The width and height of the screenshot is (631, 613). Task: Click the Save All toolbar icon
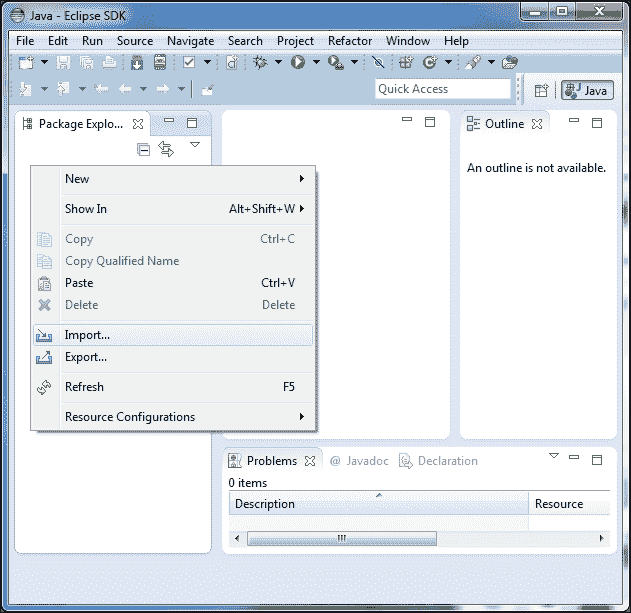click(x=86, y=63)
